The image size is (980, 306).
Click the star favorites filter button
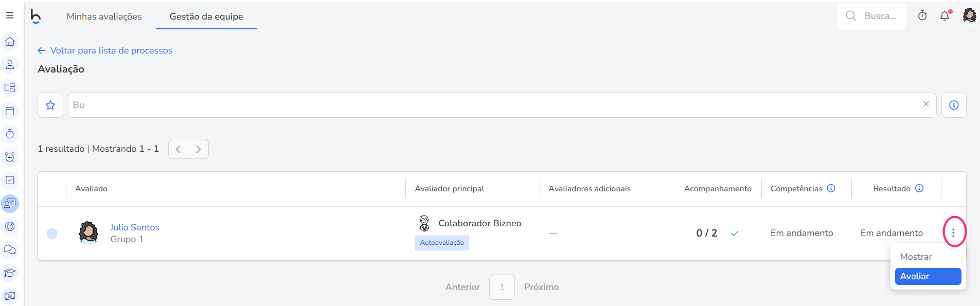tap(50, 105)
